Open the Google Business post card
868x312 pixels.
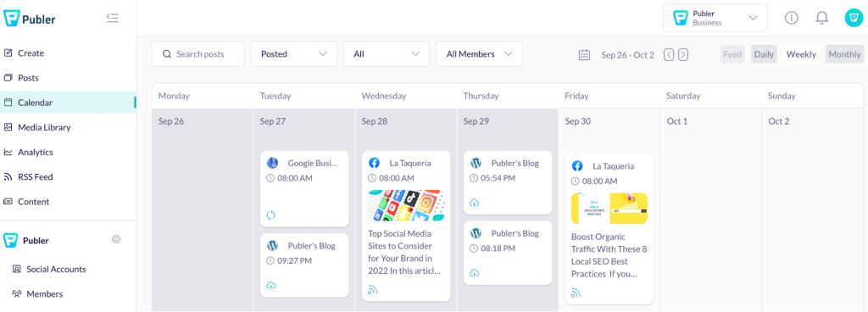304,188
